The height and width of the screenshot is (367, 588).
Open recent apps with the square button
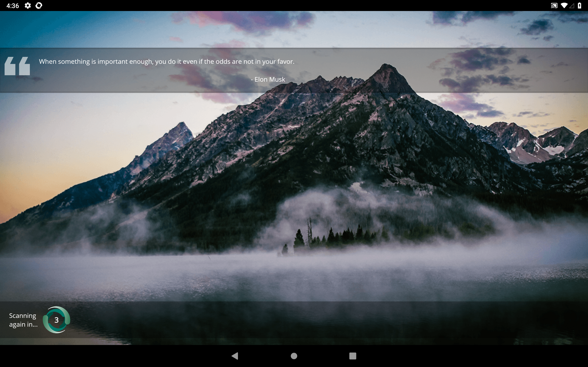click(353, 356)
